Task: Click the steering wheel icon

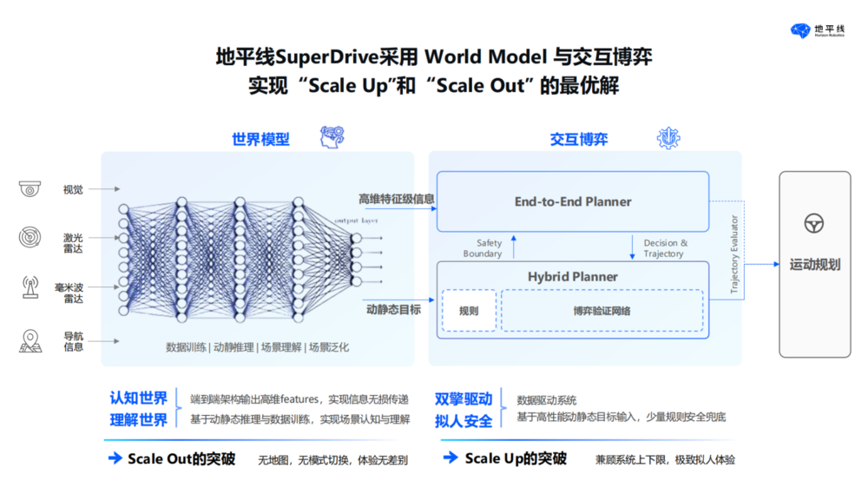Action: click(814, 224)
